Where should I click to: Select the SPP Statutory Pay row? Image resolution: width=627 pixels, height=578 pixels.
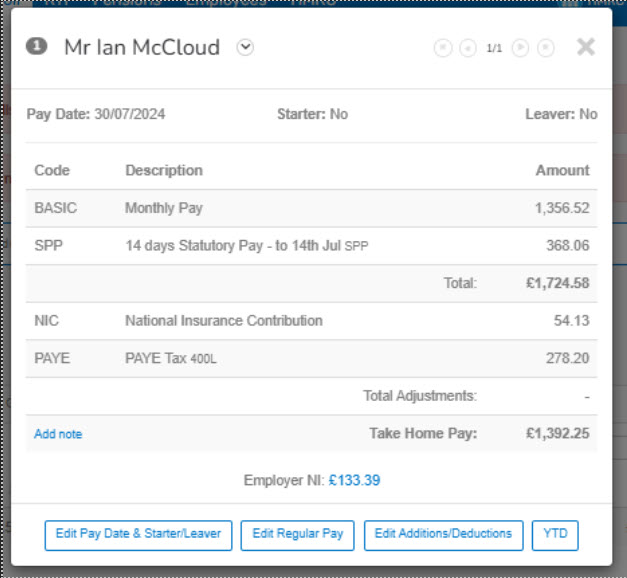coord(311,245)
